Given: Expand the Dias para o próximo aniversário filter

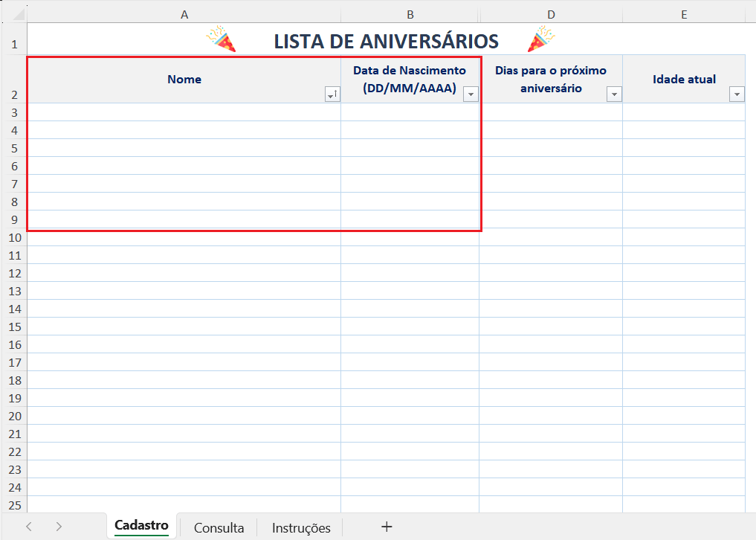Looking at the screenshot, I should (x=614, y=94).
